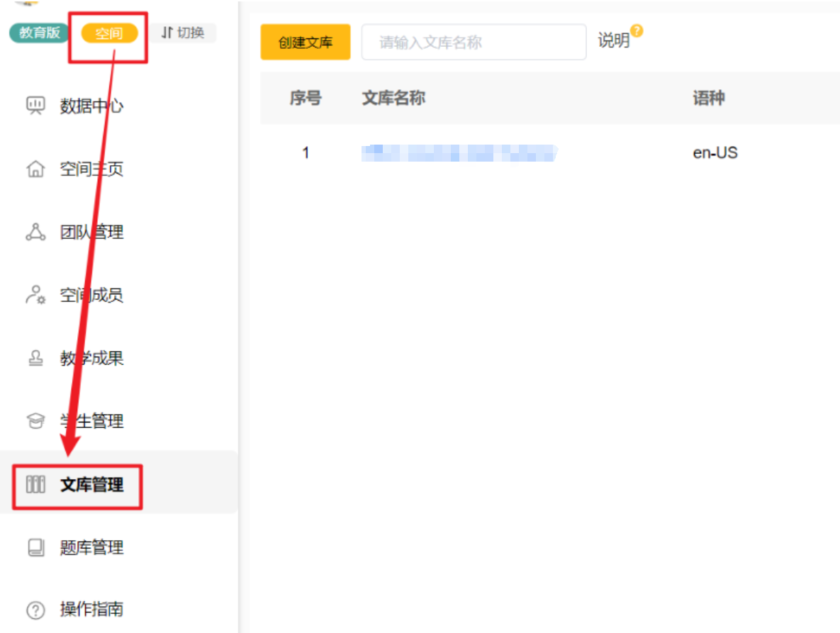Click the 题库管理 book icon
The image size is (840, 633).
coord(35,548)
